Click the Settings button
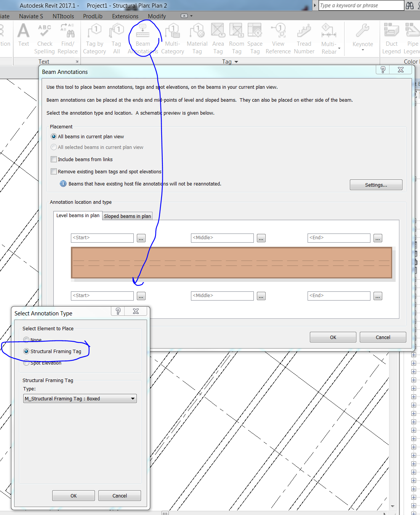420x515 pixels. (375, 185)
